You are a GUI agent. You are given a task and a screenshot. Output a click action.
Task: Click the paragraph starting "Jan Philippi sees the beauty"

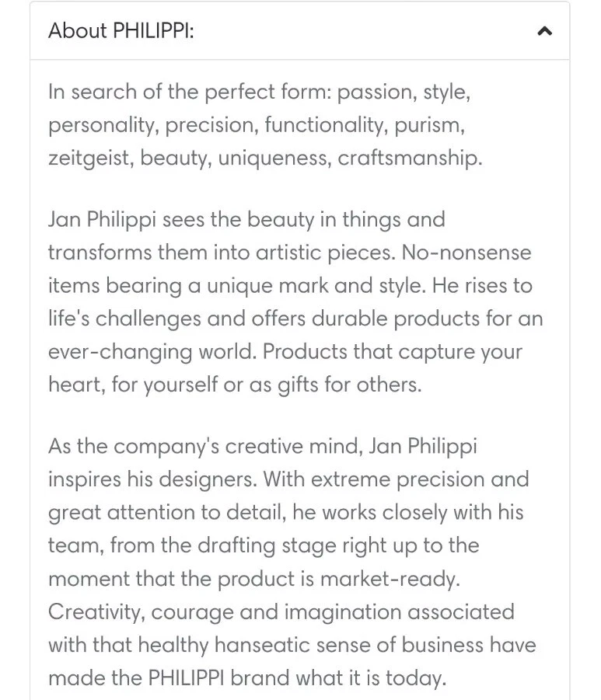pyautogui.click(x=295, y=302)
